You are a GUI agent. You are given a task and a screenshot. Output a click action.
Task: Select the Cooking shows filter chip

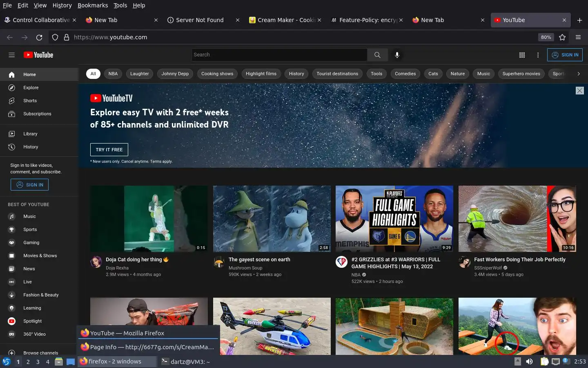click(x=217, y=74)
